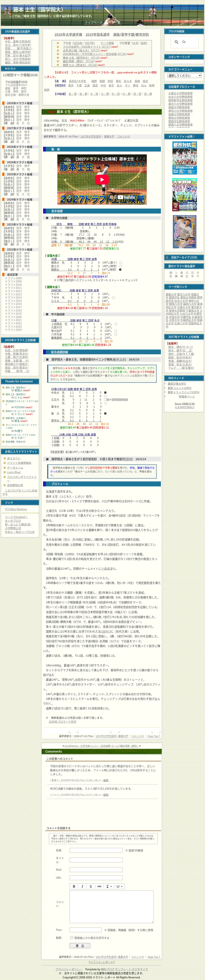Open ドラフト2024 in 過去記事 list
Screen dimensions: 205x980
(13, 330)
